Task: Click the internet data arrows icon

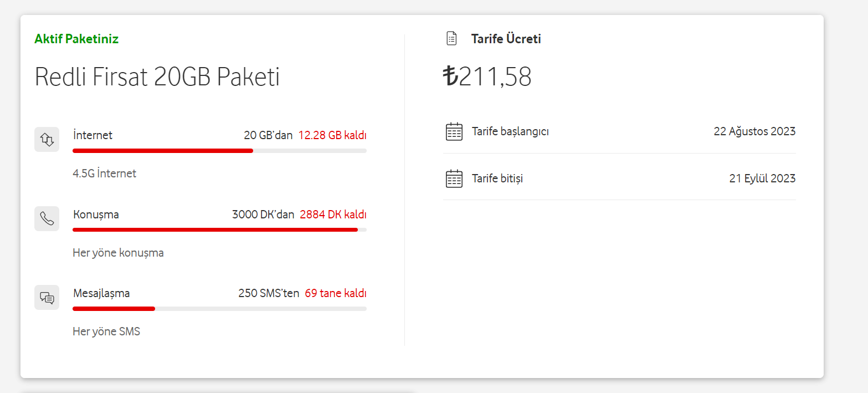Action: pyautogui.click(x=47, y=139)
